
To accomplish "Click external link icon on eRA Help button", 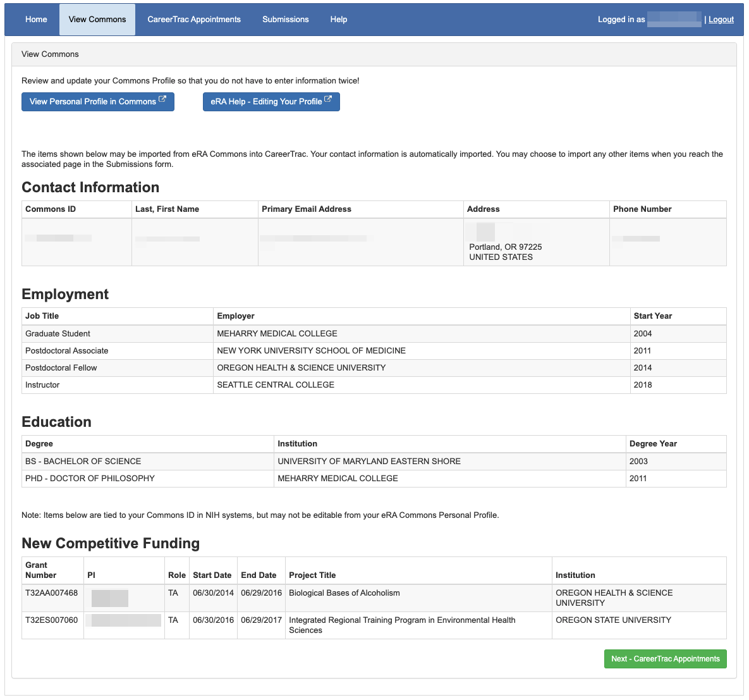I will (x=328, y=99).
